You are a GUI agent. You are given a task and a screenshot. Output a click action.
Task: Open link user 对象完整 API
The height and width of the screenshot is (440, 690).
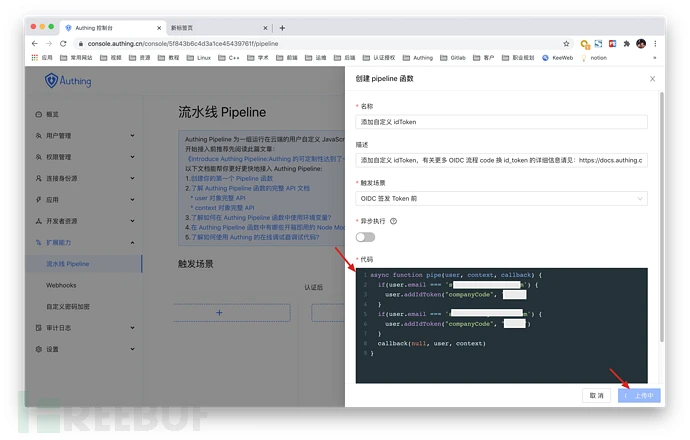pos(220,198)
